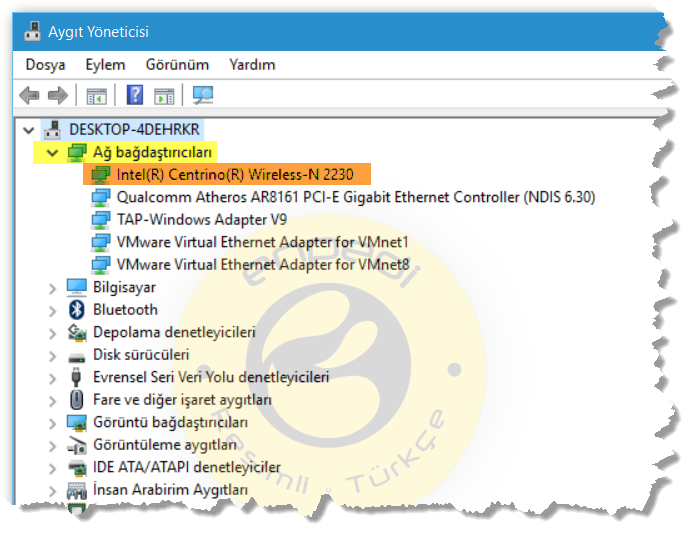Open the Dosya menu
Image resolution: width=696 pixels, height=540 pixels.
click(x=45, y=65)
